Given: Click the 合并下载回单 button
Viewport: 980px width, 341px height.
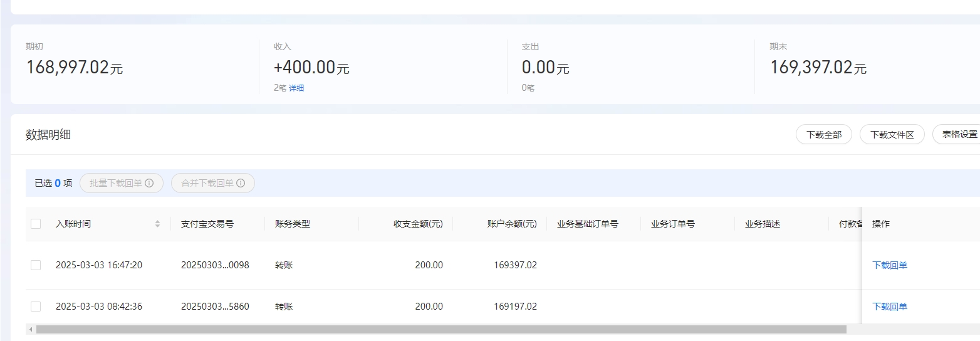Looking at the screenshot, I should (x=213, y=183).
